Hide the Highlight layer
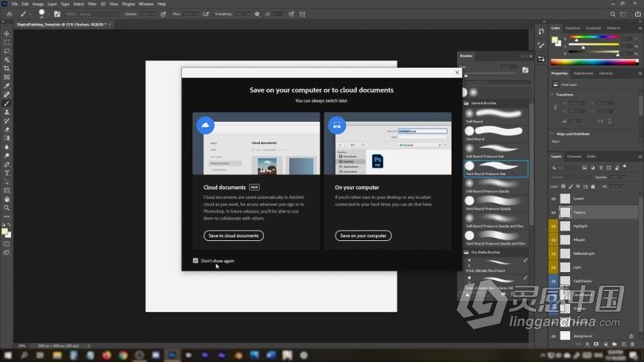This screenshot has height=362, width=644. tap(553, 227)
